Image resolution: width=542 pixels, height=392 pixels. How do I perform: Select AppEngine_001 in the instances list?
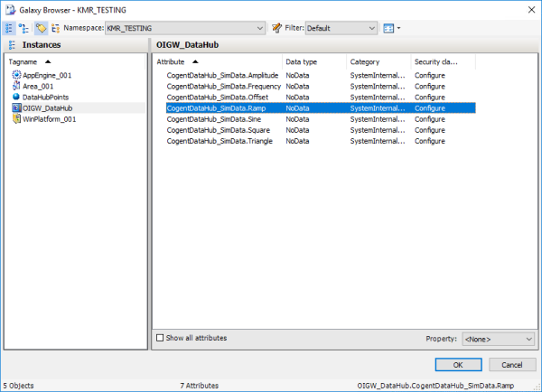click(x=47, y=75)
